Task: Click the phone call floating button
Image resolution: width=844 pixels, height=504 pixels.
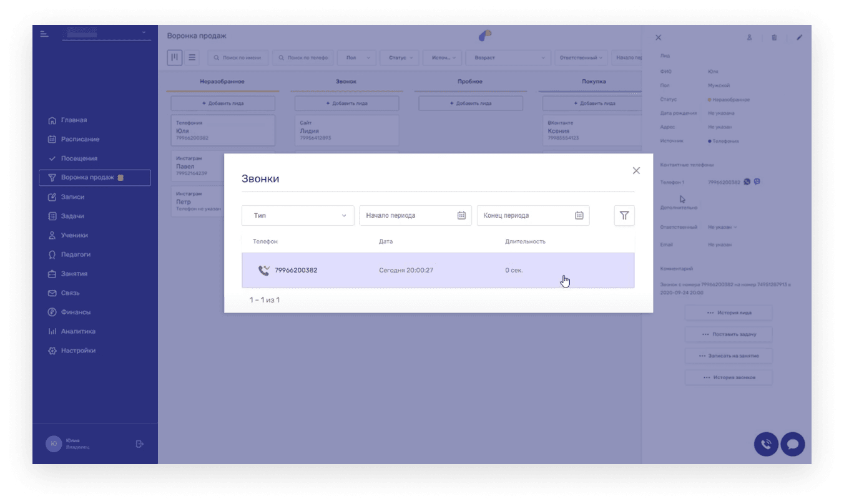Action: (x=766, y=444)
